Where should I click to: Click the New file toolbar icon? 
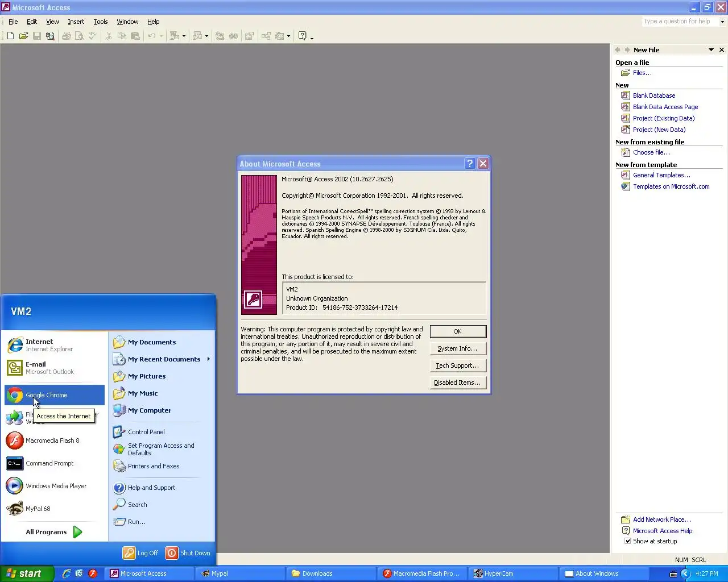click(10, 36)
